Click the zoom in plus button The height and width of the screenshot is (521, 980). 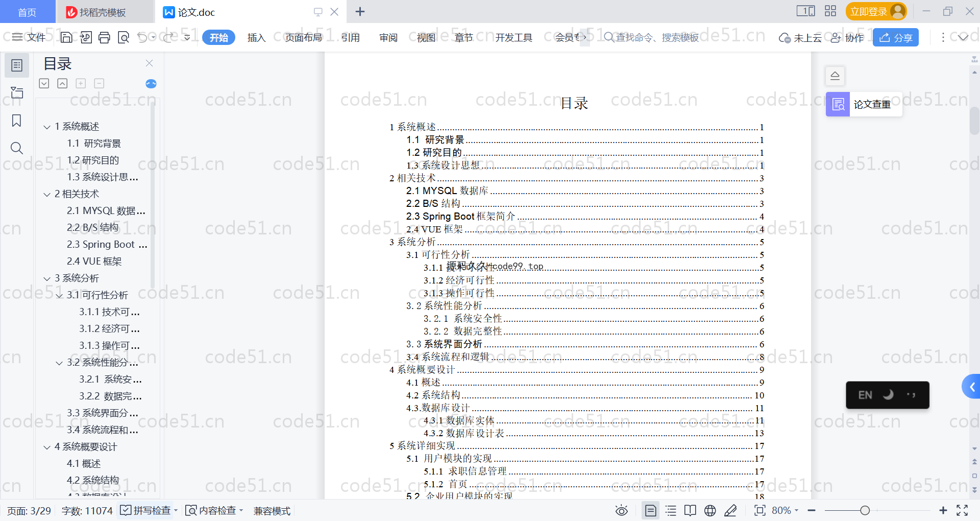(x=943, y=510)
